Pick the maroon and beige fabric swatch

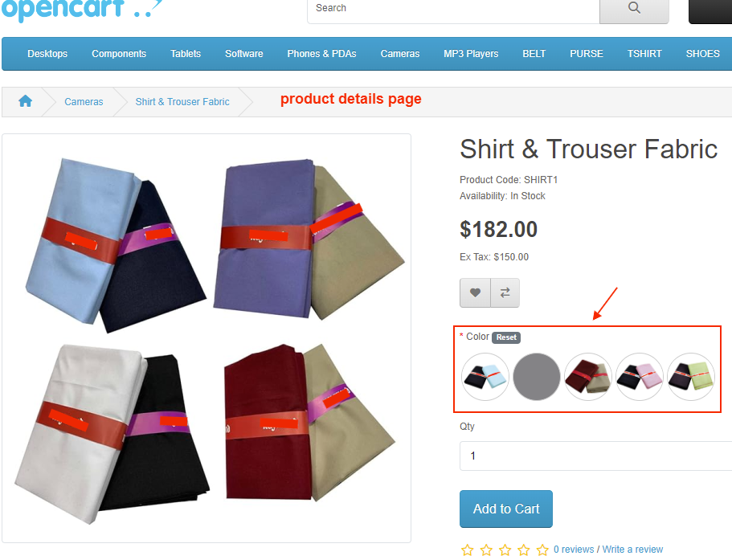pyautogui.click(x=587, y=377)
